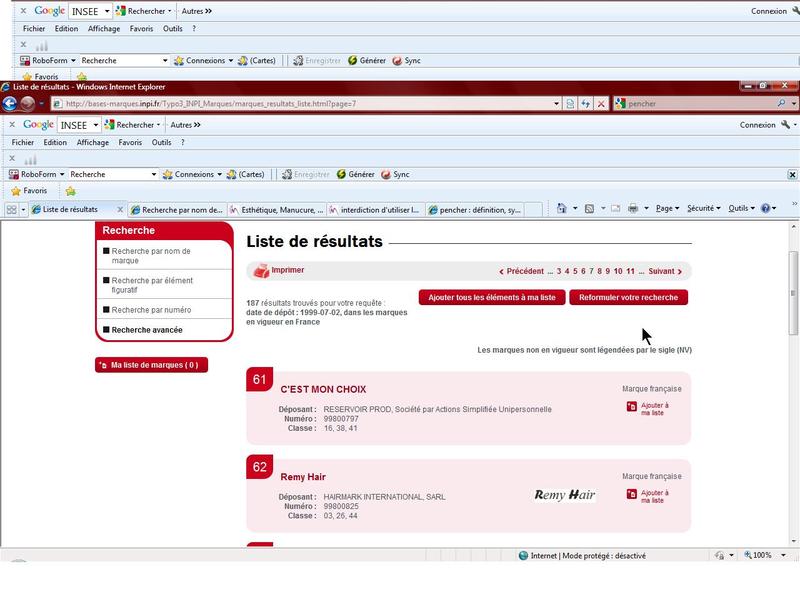Click 'Reformuler votre recherche' button

628,297
